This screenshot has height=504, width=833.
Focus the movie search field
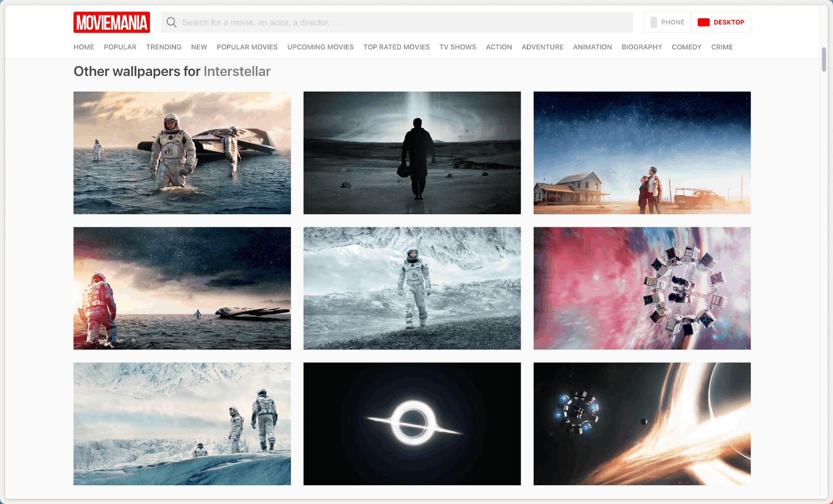pos(401,22)
